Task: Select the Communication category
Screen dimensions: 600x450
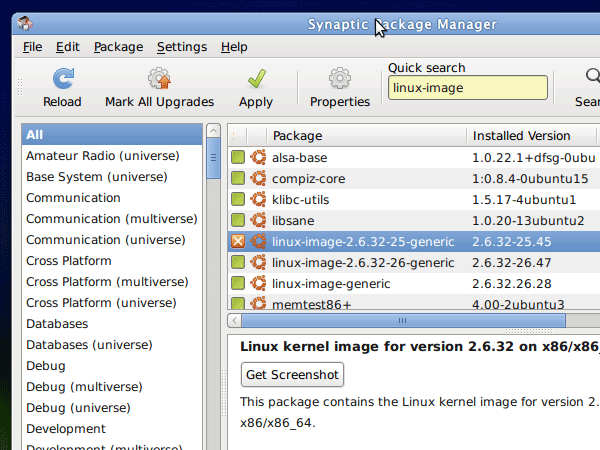Action: [112, 198]
